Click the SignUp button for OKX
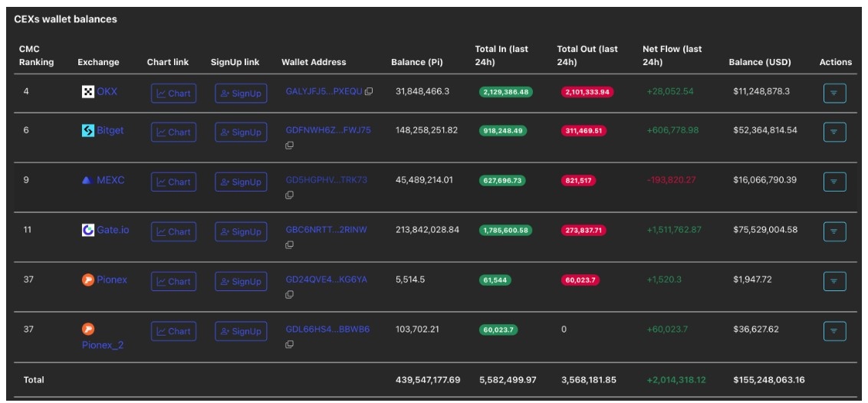Image resolution: width=868 pixels, height=403 pixels. (x=241, y=93)
